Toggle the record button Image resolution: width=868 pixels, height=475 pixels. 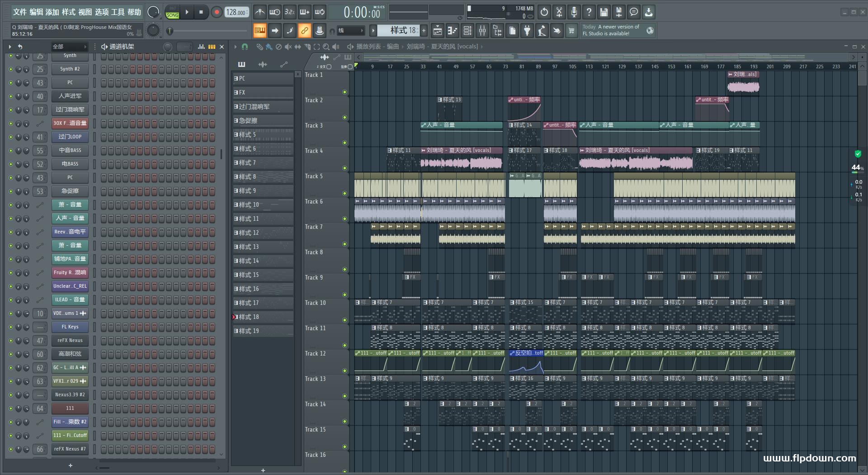click(217, 12)
